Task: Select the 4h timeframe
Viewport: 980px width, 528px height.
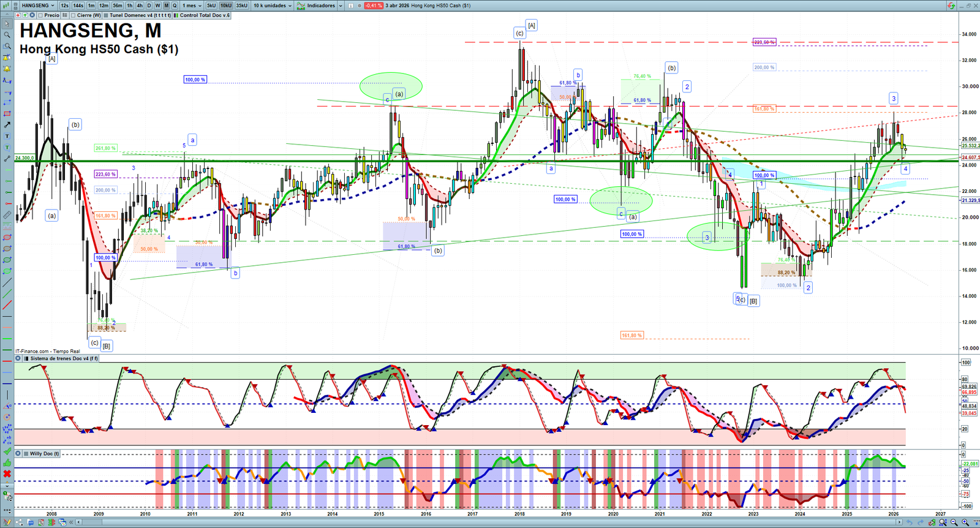Action: [139, 6]
